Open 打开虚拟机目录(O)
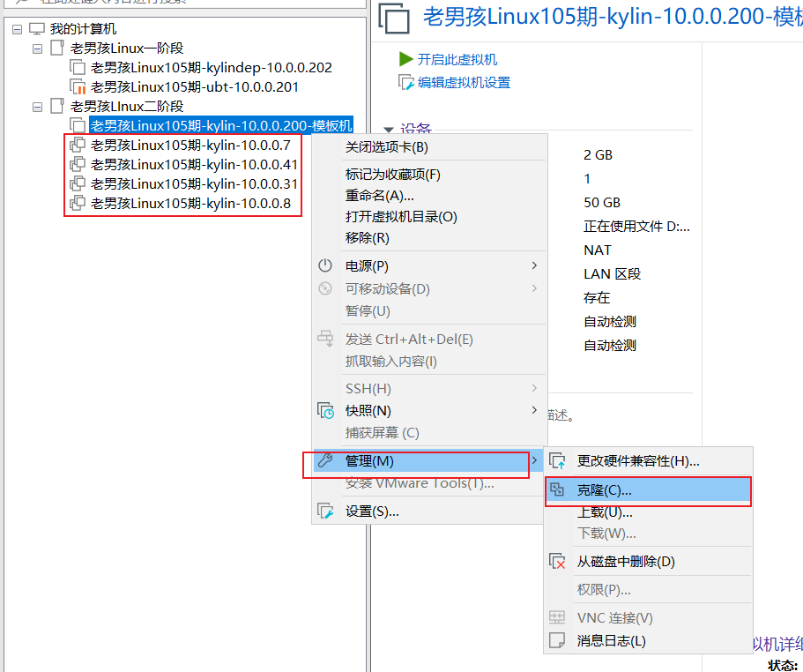 click(x=429, y=217)
